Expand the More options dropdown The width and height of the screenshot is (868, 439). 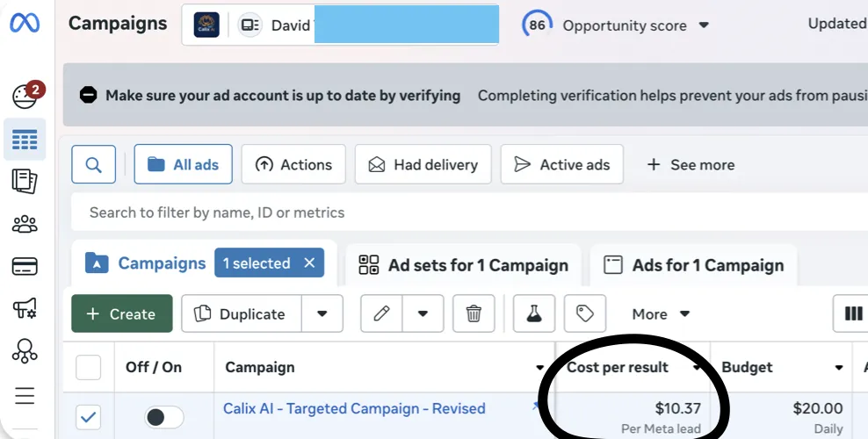tap(661, 313)
